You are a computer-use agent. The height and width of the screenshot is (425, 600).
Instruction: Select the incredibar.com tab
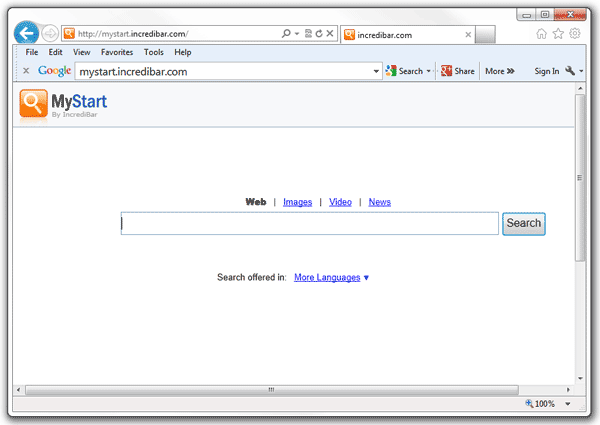click(408, 35)
